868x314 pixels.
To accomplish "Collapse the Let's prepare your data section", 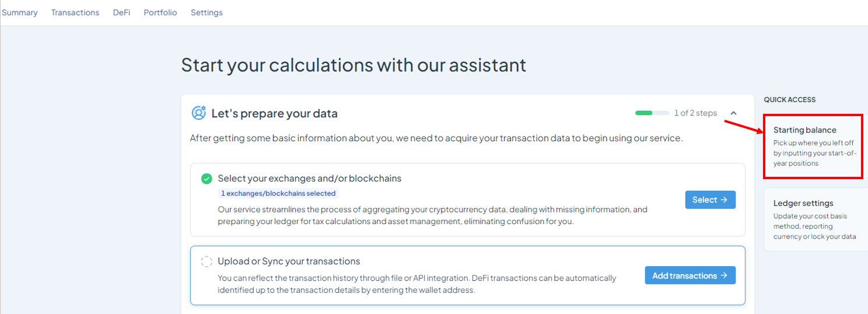I will point(734,113).
